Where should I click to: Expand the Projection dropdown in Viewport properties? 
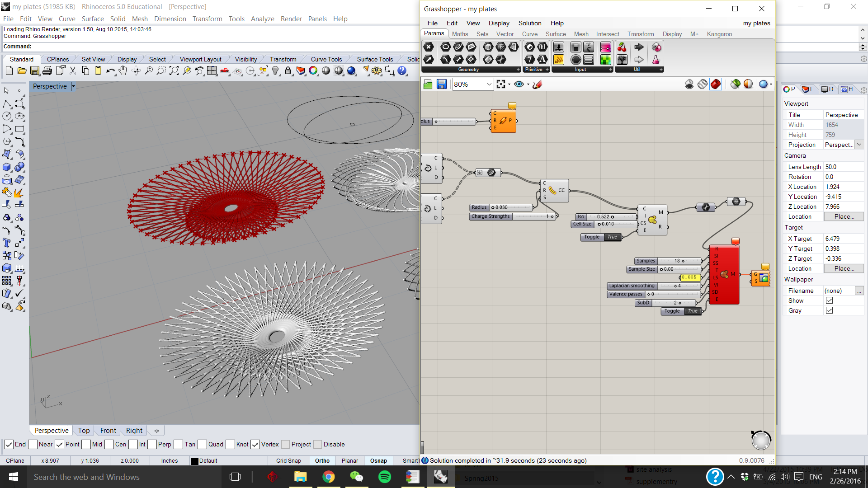pos(859,145)
